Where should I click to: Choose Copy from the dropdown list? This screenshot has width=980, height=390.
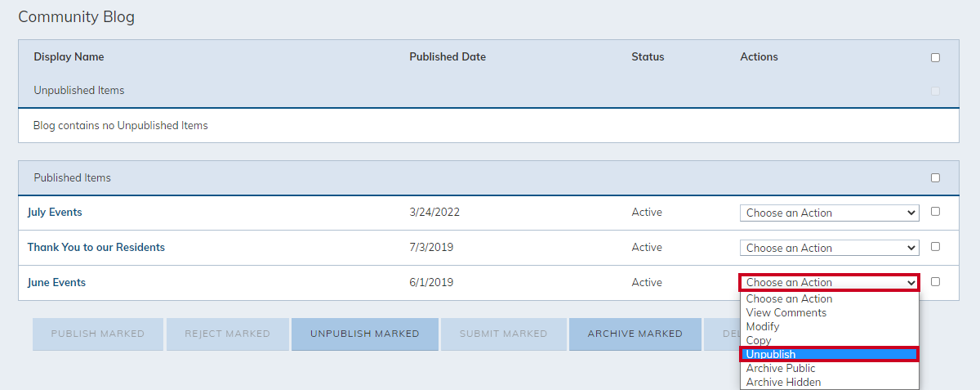(x=830, y=340)
